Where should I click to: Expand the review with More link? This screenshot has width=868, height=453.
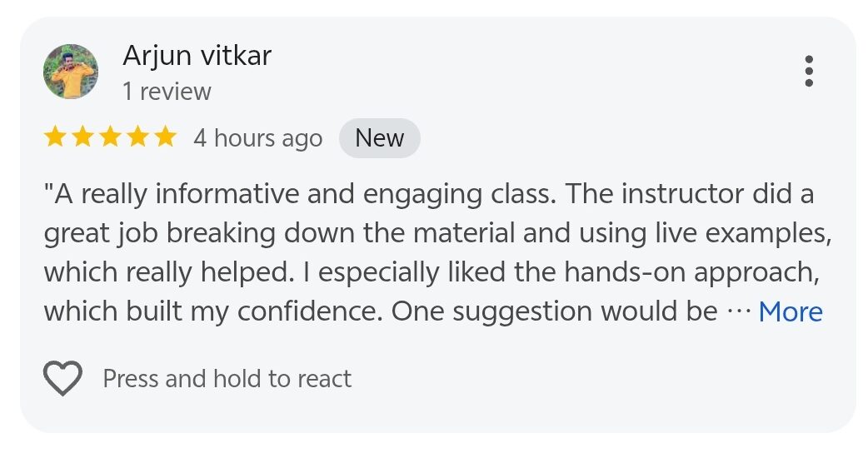(790, 311)
